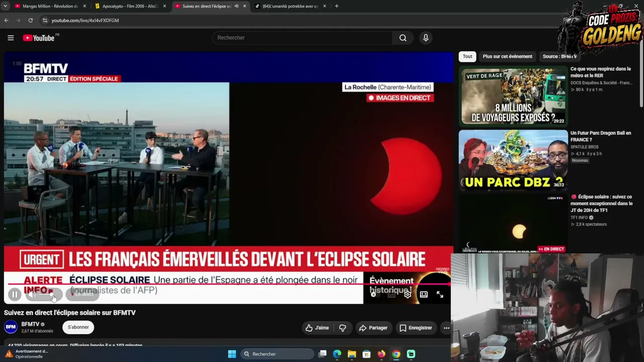644x362 pixels.
Task: Switch to theater mode
Action: click(424, 295)
